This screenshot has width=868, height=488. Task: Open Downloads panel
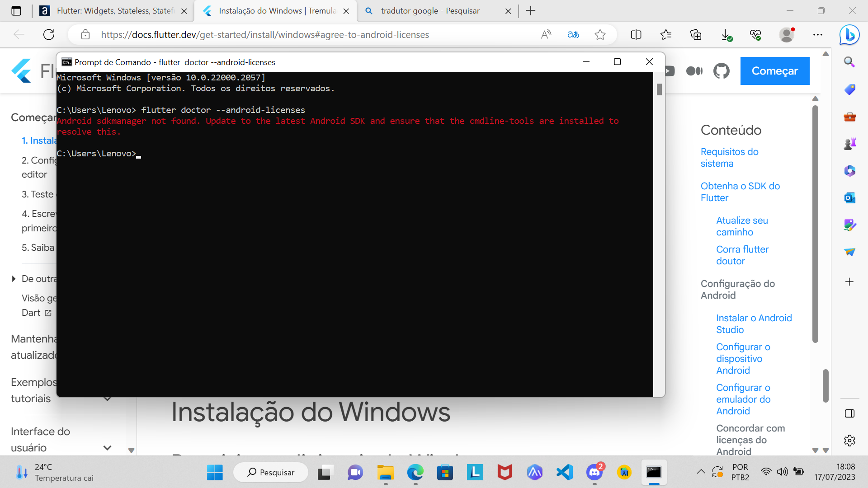click(x=726, y=35)
